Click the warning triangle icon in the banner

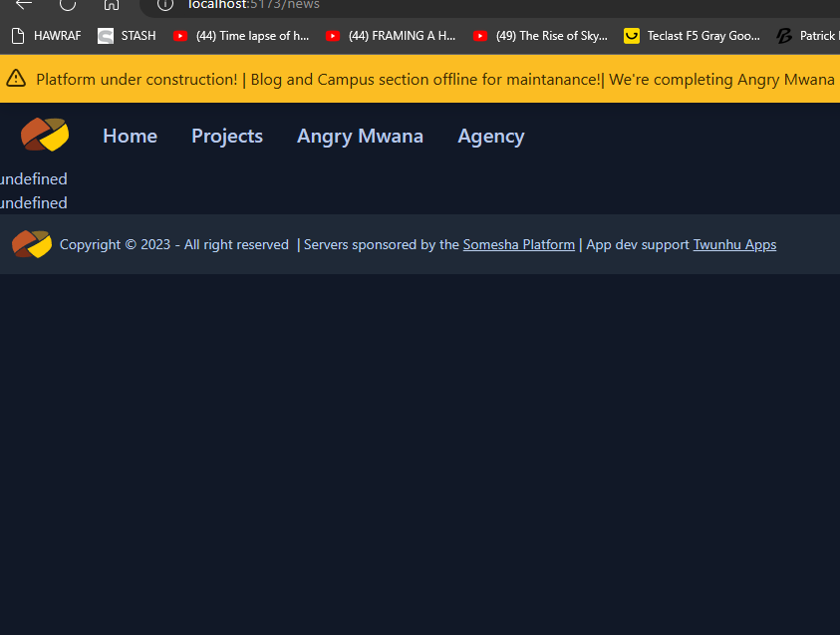(x=16, y=78)
